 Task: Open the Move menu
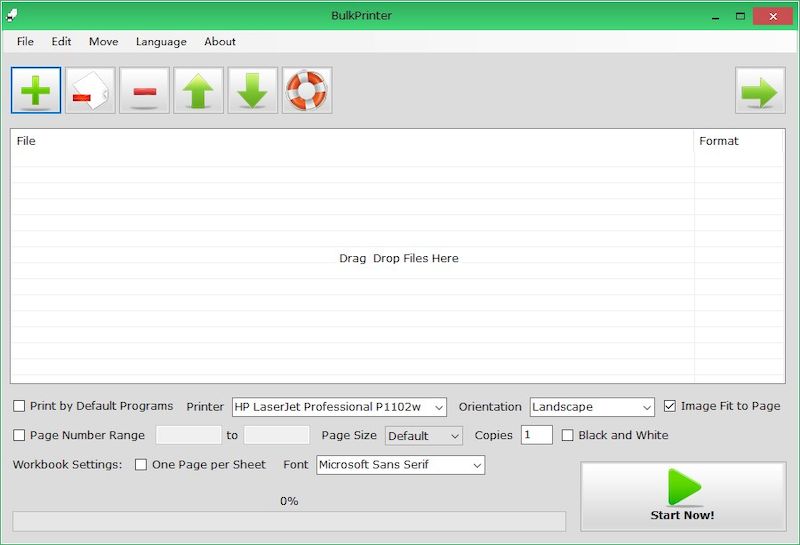coord(104,41)
